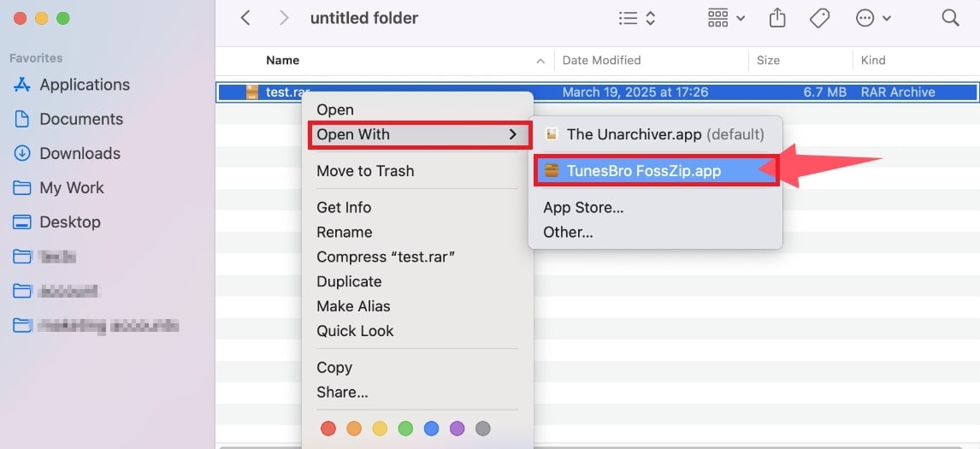Sort by the Size column header
Viewport: 980px width, 449px height.
[x=768, y=61]
